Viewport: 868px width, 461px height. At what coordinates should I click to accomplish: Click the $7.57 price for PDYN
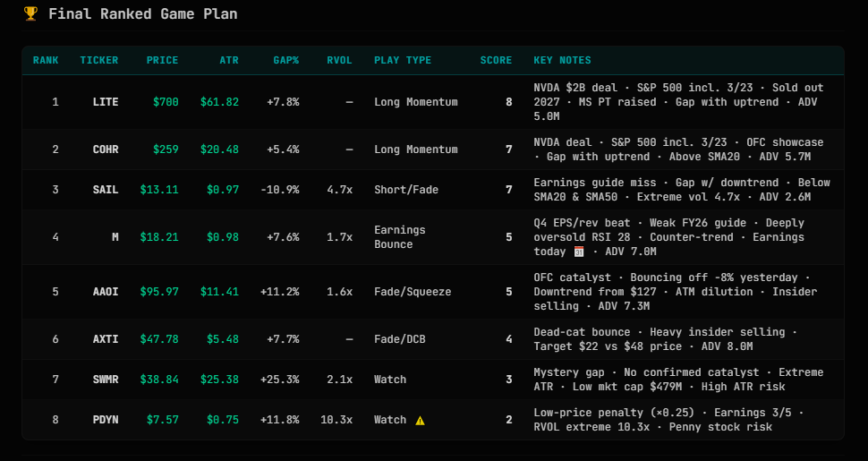click(163, 420)
